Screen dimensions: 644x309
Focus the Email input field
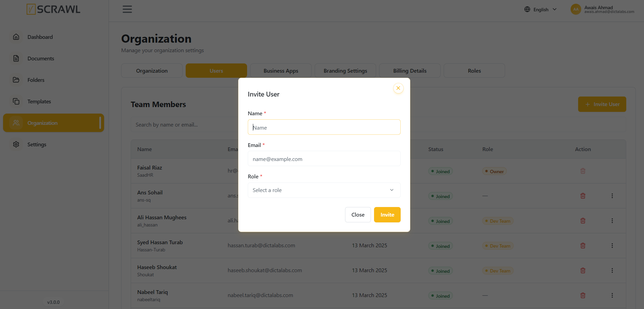[324, 159]
